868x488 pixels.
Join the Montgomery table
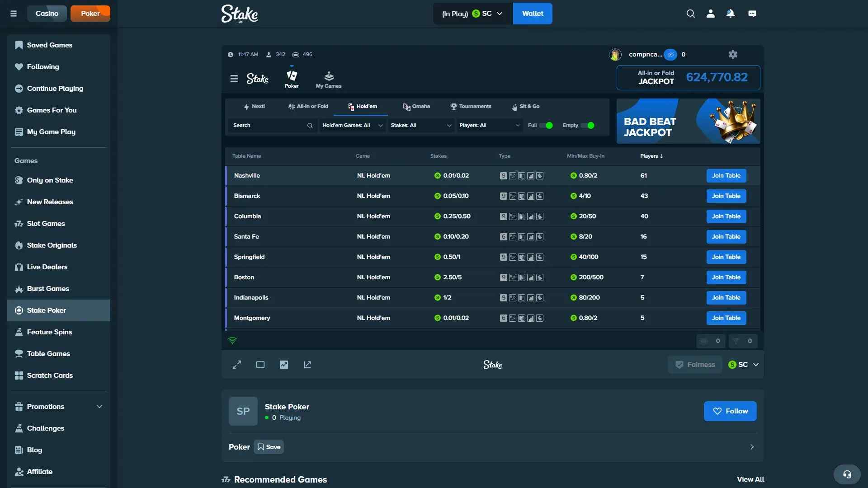click(x=726, y=318)
